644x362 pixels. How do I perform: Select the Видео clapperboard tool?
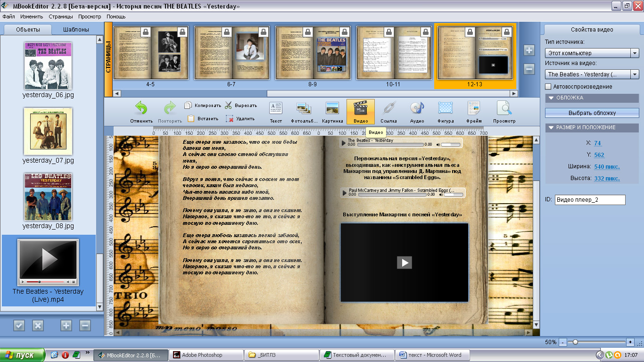pyautogui.click(x=361, y=112)
